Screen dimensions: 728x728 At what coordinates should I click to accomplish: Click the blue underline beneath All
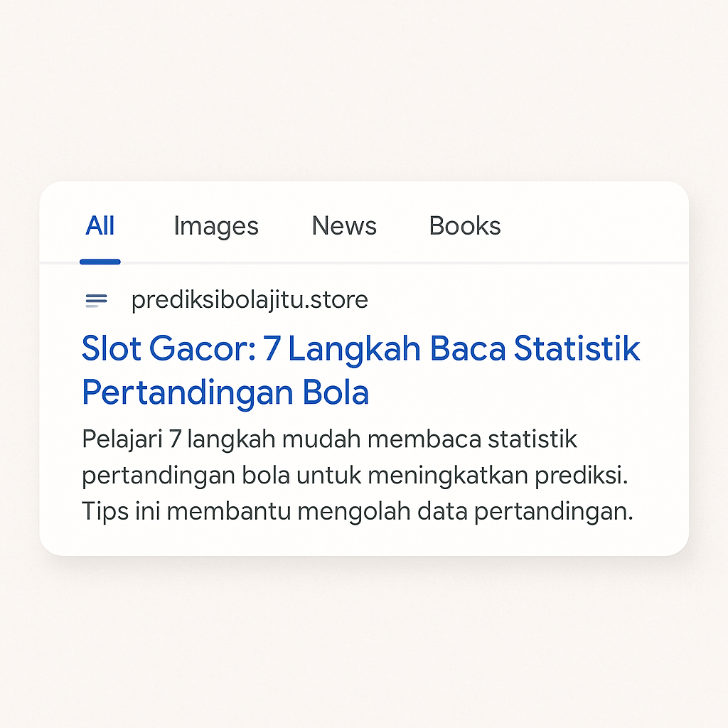[100, 262]
